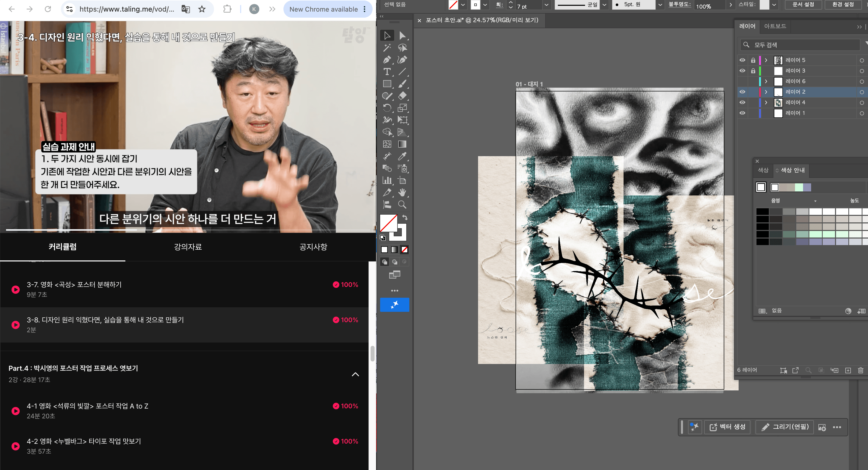Select the Column Graph tool

pyautogui.click(x=387, y=180)
